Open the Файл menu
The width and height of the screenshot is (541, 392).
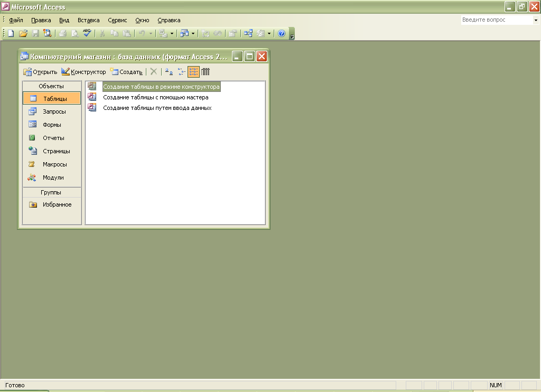16,21
